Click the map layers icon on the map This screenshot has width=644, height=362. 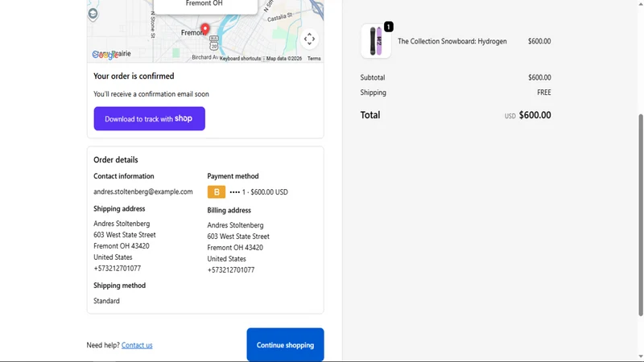[93, 14]
